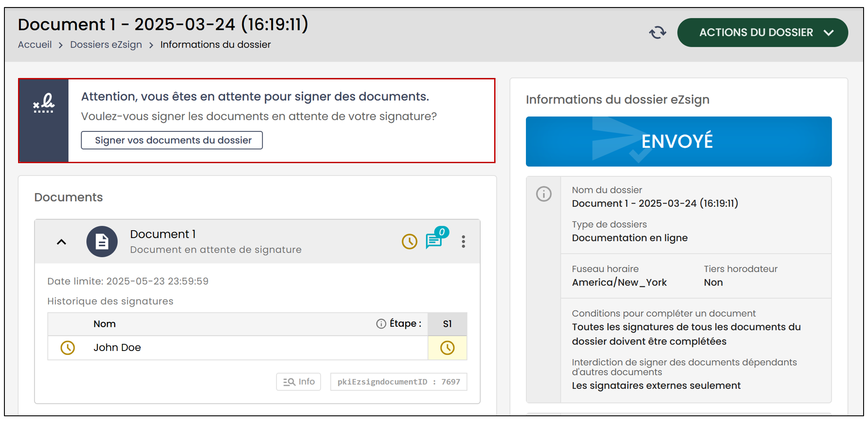
Task: Click the signature icon in the alert banner
Action: pos(44,104)
